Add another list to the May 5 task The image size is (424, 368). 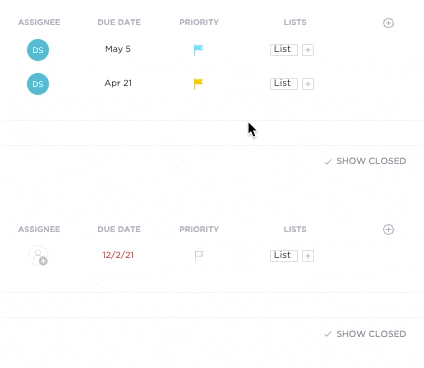coord(308,50)
